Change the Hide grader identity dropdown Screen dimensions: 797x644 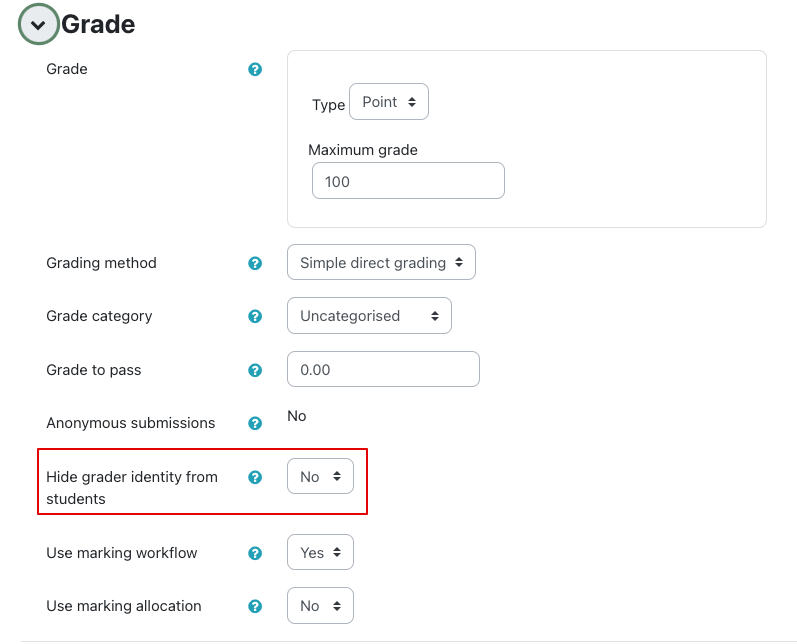(320, 477)
